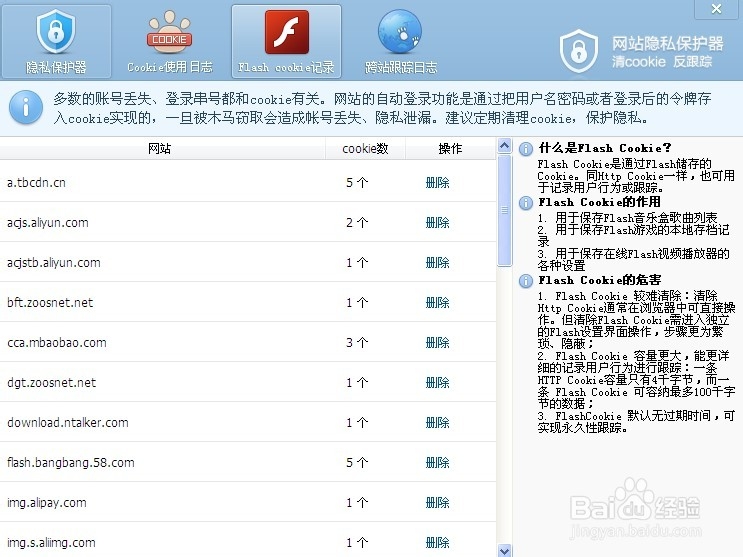
Task: Select the img.s.aliimg.com entry
Action: click(248, 540)
